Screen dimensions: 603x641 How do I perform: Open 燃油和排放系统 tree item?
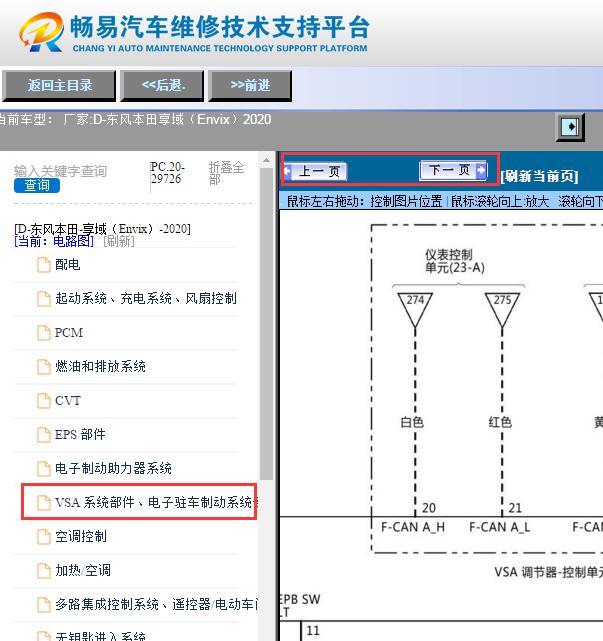point(100,367)
